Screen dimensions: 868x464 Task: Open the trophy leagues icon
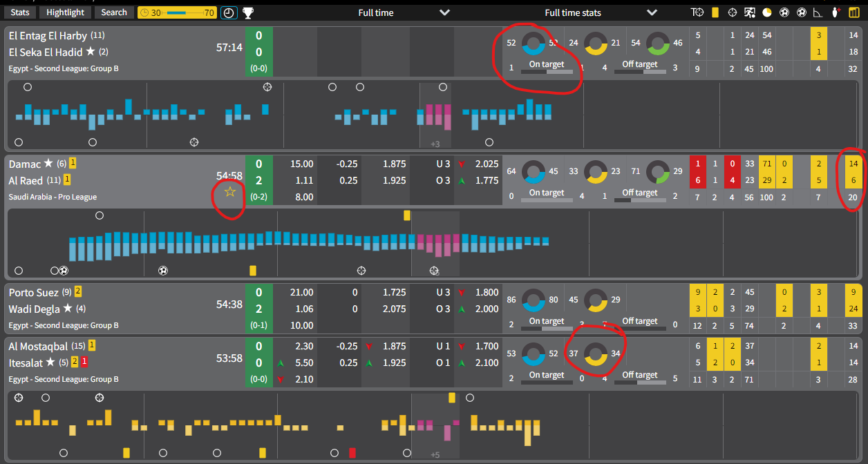(247, 12)
